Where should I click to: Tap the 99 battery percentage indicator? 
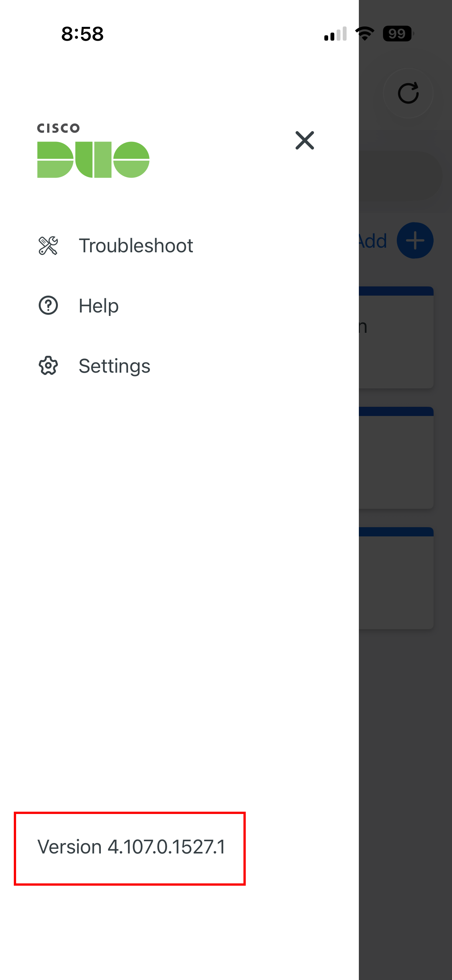point(397,34)
